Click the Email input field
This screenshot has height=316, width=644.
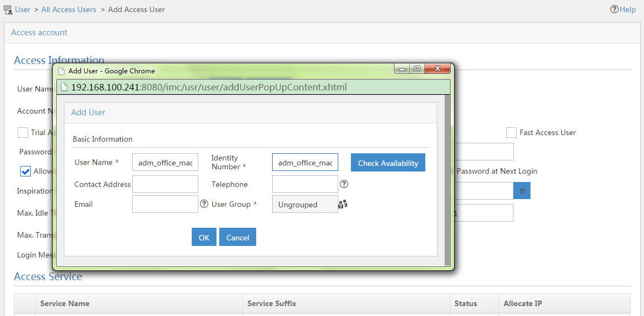point(165,204)
